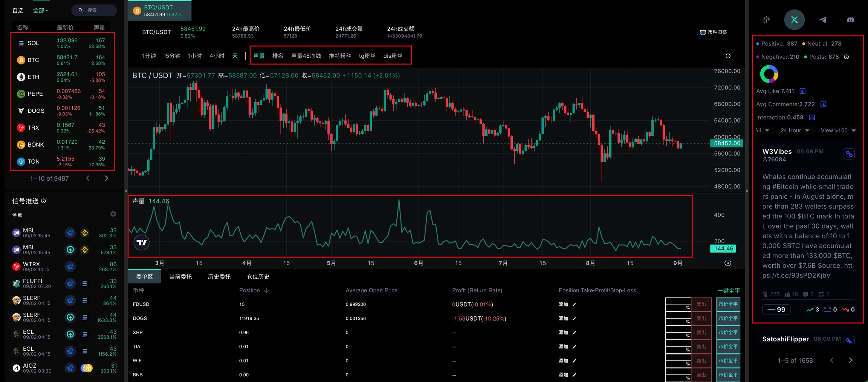The image size is (868, 382).
Task: Open the Telegram feed icon
Action: [x=823, y=20]
